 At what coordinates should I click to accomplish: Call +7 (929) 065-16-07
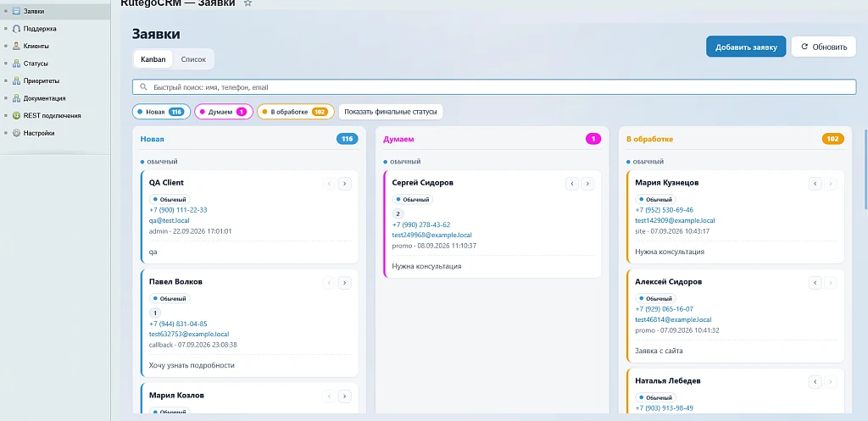[x=665, y=309]
